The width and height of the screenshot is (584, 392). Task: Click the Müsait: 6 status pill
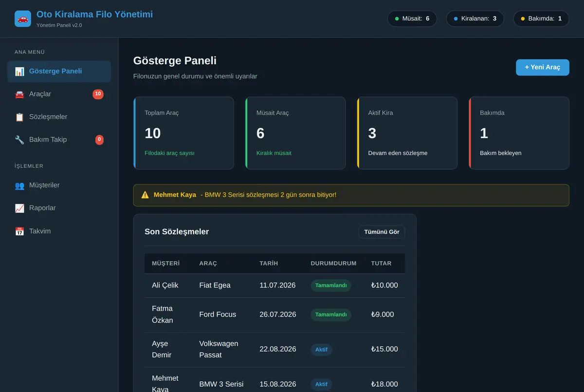point(412,18)
